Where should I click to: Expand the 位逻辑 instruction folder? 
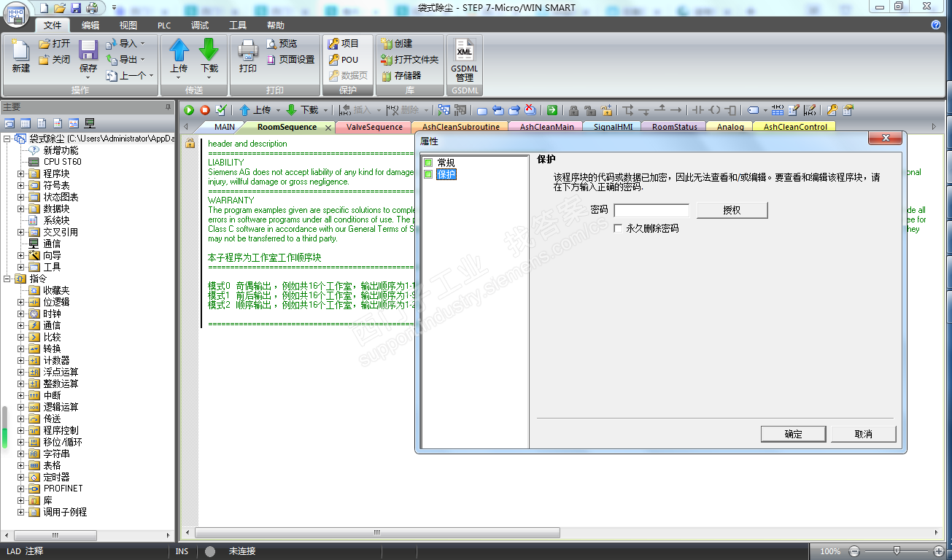coord(21,302)
